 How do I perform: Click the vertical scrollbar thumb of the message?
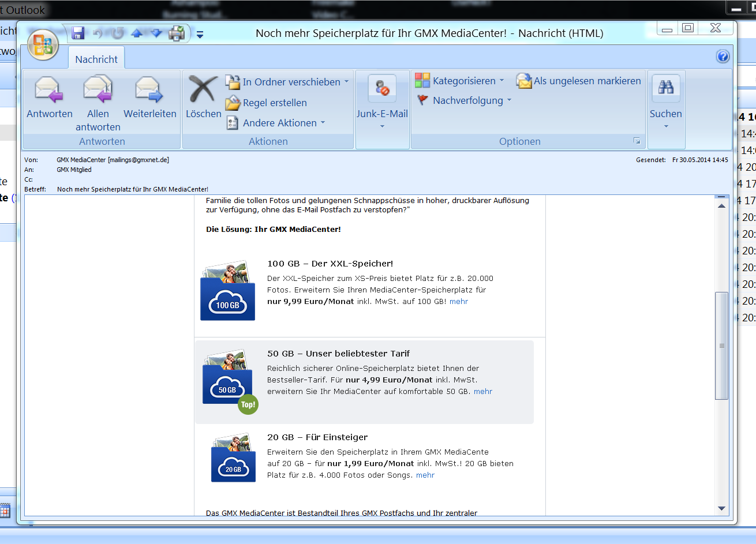coord(721,346)
